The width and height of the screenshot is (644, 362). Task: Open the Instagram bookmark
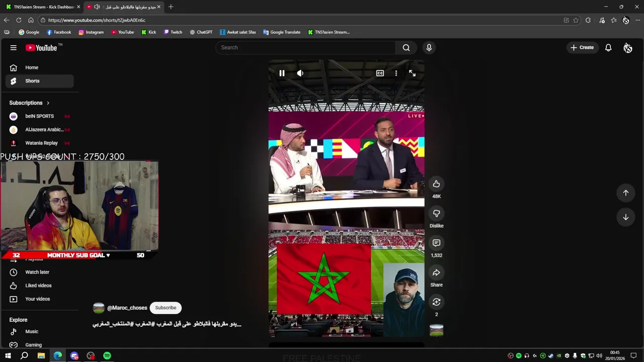point(91,32)
